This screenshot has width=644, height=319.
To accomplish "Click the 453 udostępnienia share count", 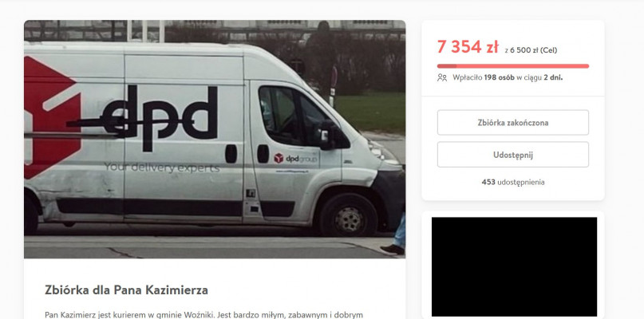I will (x=513, y=182).
